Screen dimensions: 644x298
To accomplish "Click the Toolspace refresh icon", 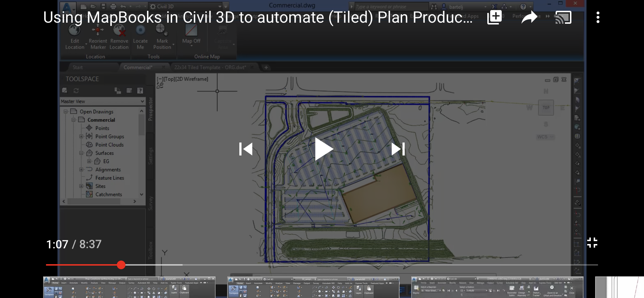I will [76, 91].
